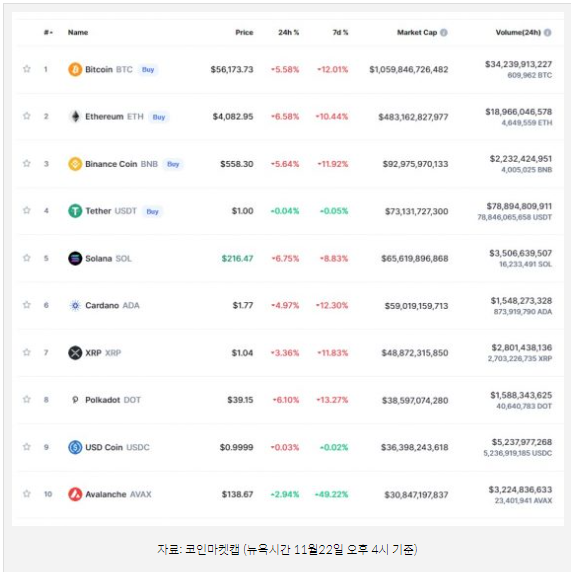Open the USD Coin USDC name link
This screenshot has width=571, height=572.
click(117, 447)
